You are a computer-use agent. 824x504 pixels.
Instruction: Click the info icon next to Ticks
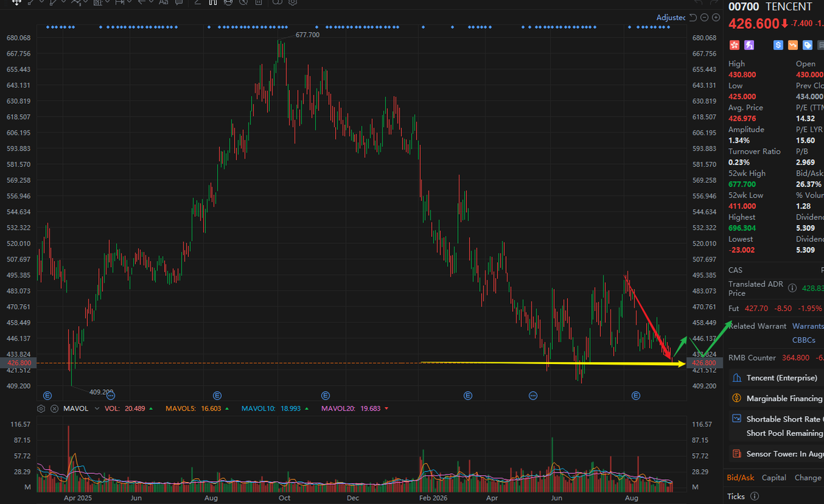755,496
